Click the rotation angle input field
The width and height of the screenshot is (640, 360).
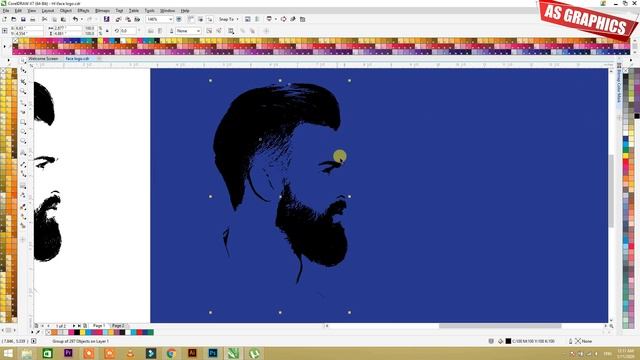tap(128, 31)
